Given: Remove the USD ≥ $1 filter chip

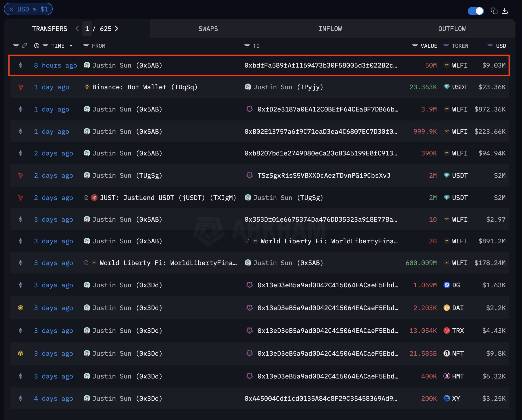Looking at the screenshot, I should pos(11,9).
